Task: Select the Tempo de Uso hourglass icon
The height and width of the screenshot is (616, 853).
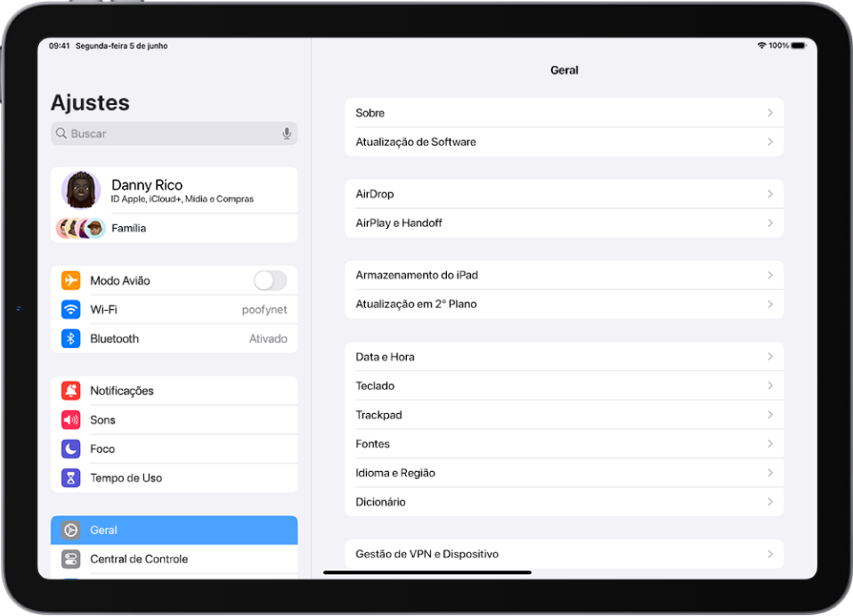Action: pos(71,477)
